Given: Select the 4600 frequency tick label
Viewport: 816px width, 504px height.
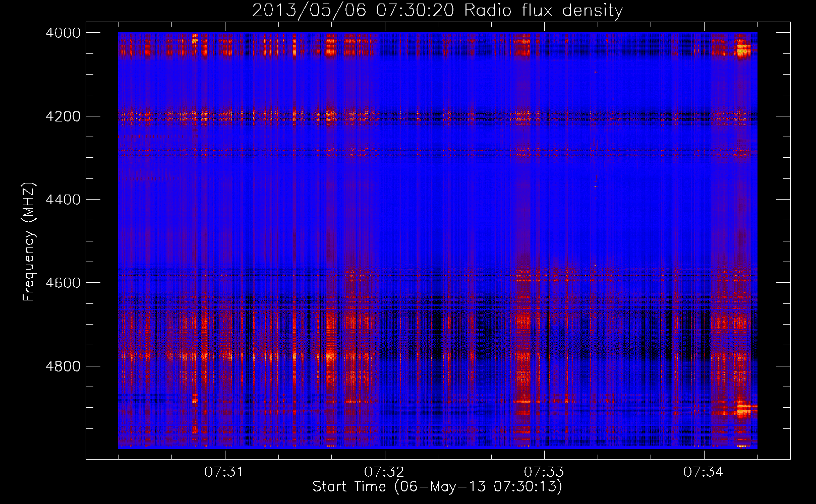Looking at the screenshot, I should 63,283.
